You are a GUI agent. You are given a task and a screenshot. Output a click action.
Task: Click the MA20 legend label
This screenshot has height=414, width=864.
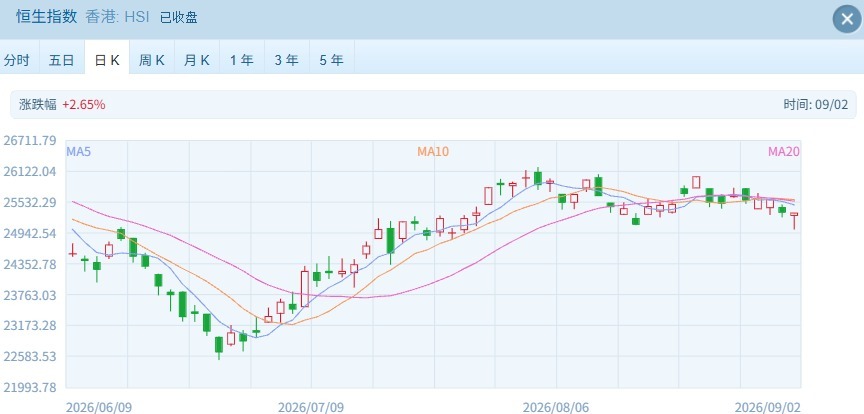784,151
